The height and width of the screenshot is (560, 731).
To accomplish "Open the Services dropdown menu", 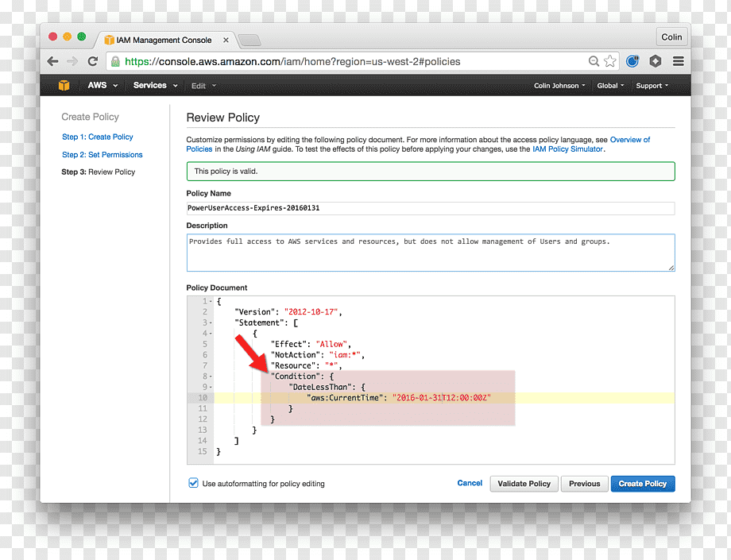I will click(155, 85).
